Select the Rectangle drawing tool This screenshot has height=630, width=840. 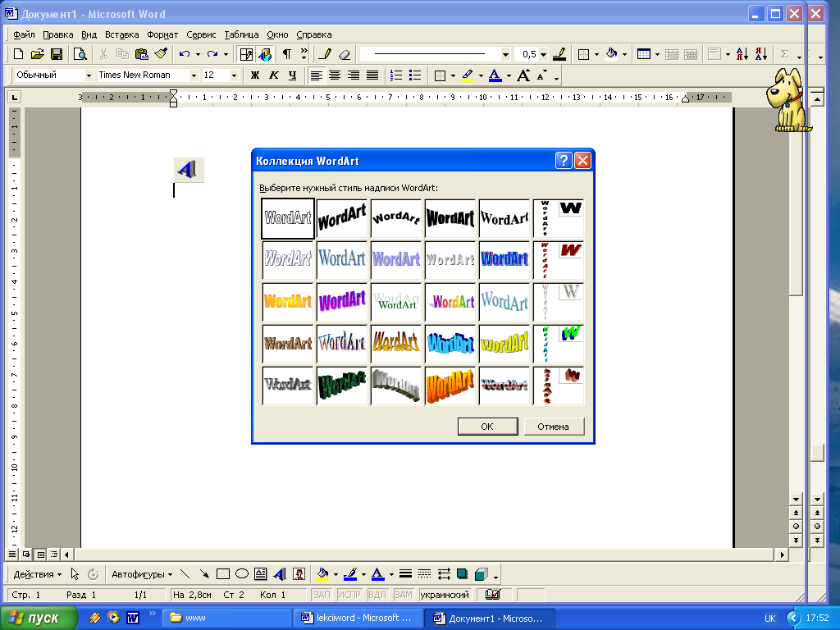[x=223, y=574]
